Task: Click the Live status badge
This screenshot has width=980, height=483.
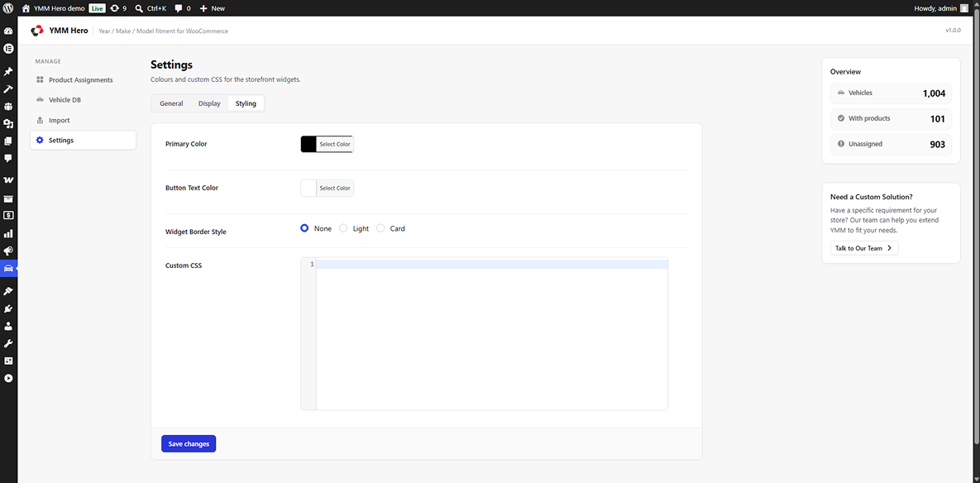Action: click(97, 8)
